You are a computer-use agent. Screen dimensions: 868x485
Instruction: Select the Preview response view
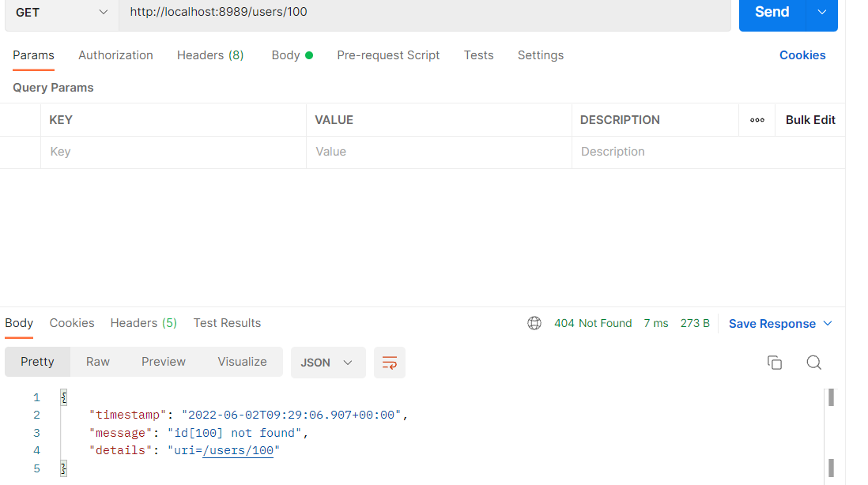164,362
